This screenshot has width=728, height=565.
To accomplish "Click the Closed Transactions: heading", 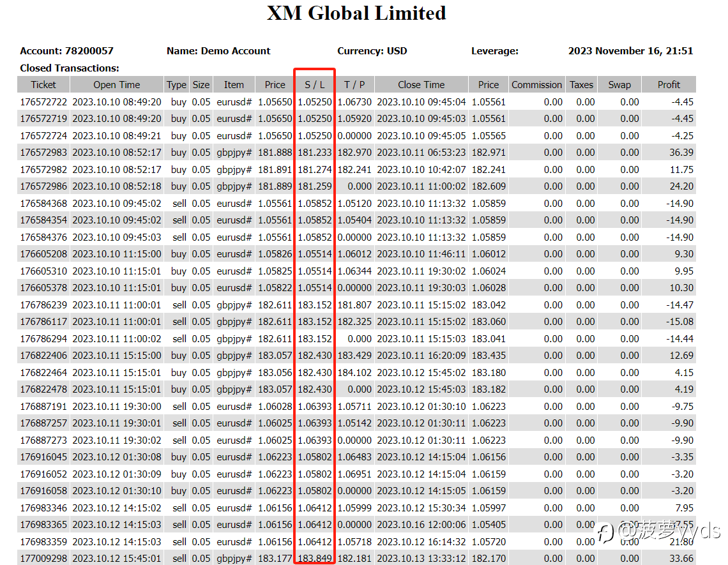I will click(69, 68).
